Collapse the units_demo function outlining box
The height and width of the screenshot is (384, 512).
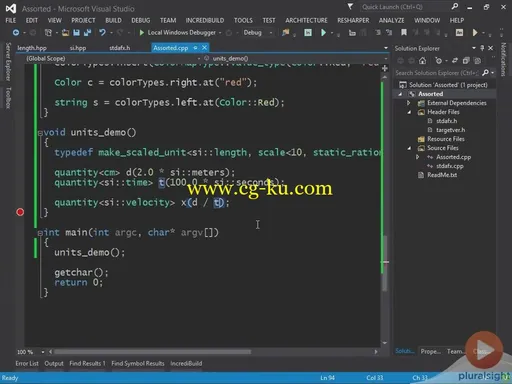40,133
